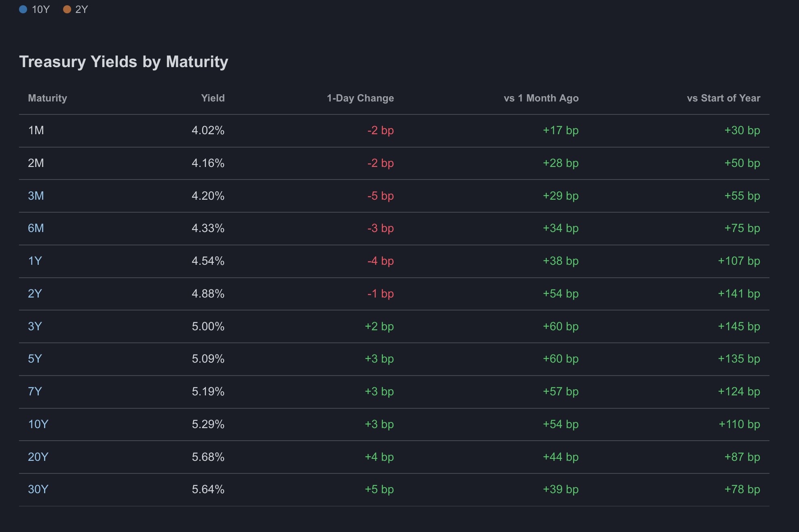Click the 4.33% yield value
Screen dimensions: 799x532
click(x=208, y=228)
